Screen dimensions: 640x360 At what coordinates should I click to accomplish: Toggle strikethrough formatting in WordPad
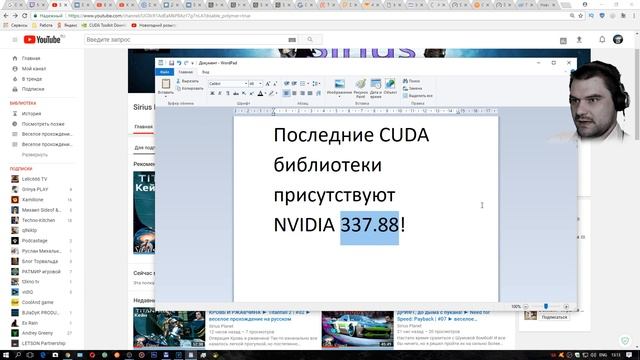click(236, 93)
